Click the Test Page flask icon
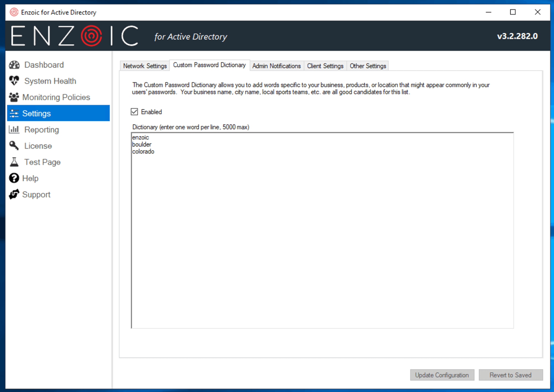 [14, 162]
